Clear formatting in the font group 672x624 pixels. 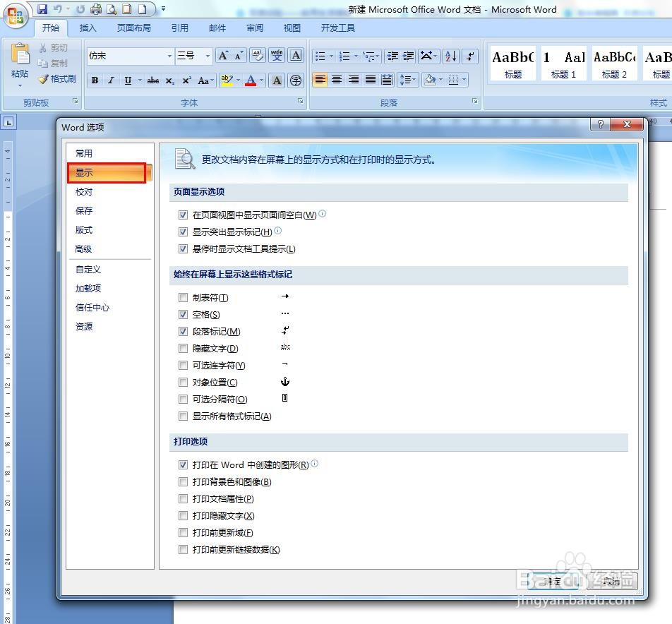(x=258, y=56)
